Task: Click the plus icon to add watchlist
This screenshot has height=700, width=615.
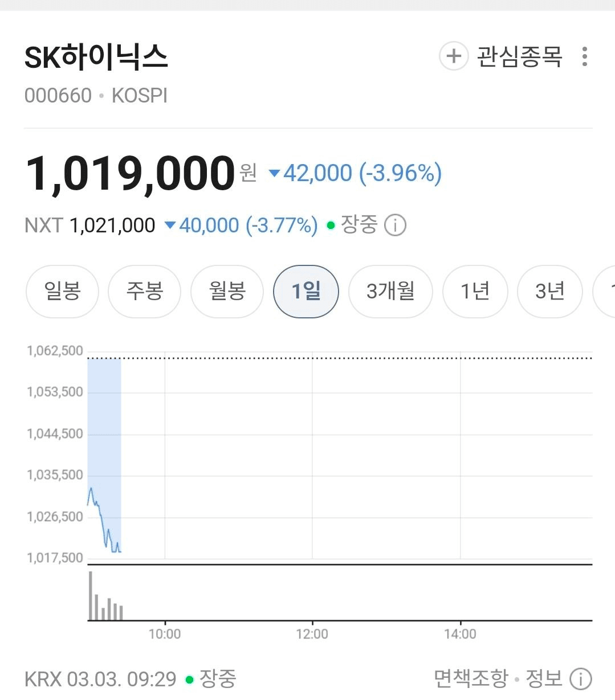Action: coord(454,56)
